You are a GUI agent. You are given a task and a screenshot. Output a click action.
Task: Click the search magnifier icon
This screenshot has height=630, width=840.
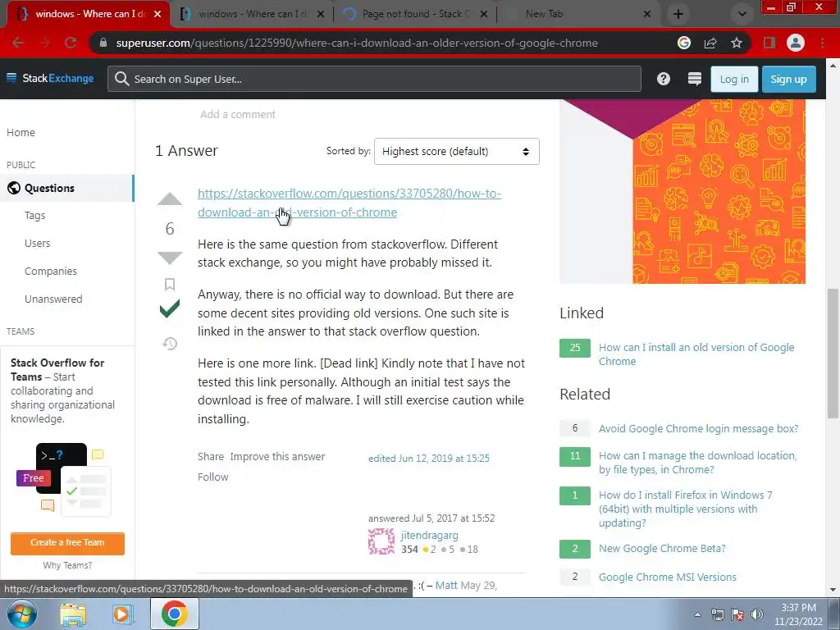121,79
